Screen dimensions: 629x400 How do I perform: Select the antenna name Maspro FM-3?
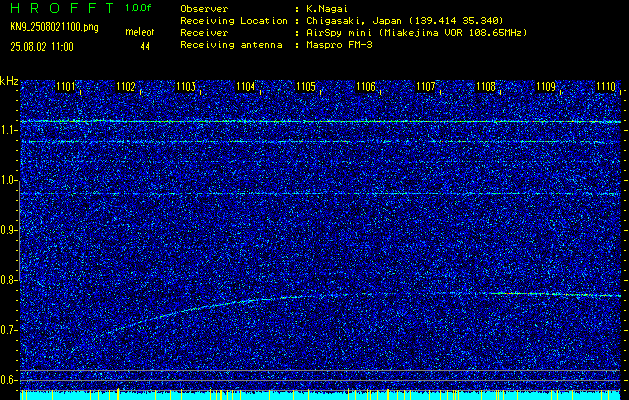pyautogui.click(x=339, y=45)
